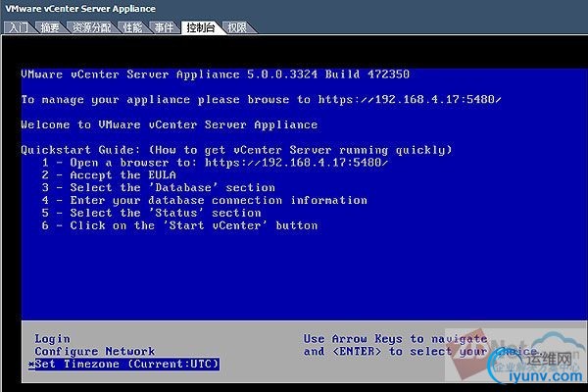Click step 6 'Start vCenter' button line
The height and width of the screenshot is (392, 588).
(179, 225)
